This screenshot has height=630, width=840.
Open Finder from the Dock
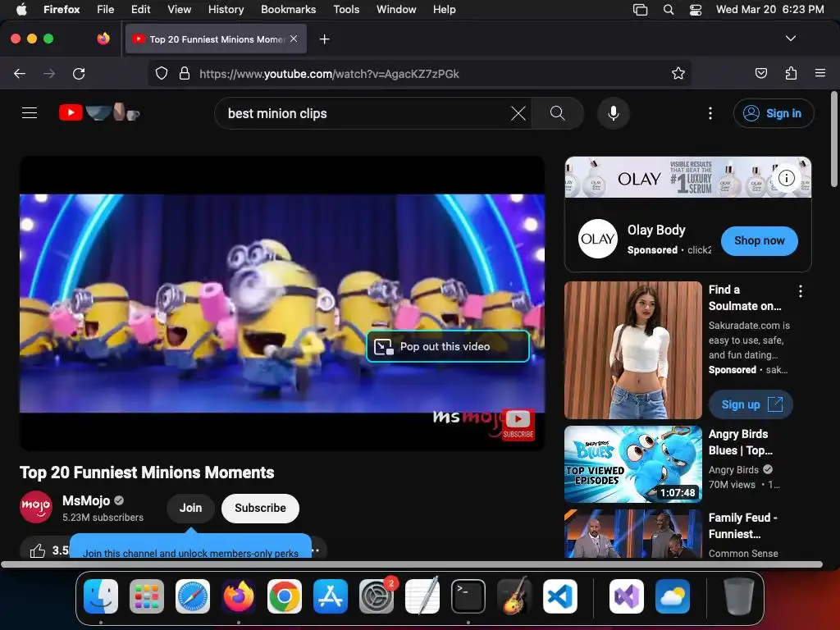click(x=101, y=596)
